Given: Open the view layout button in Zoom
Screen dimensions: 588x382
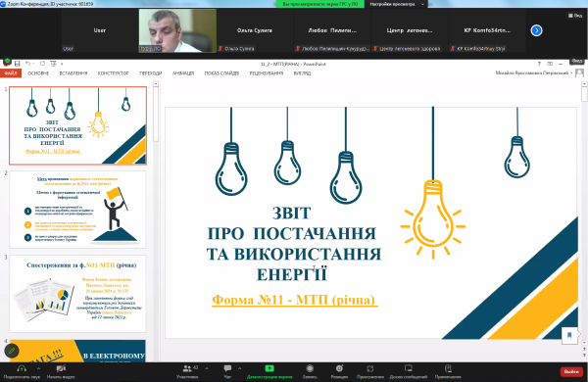Looking at the screenshot, I should [x=575, y=16].
